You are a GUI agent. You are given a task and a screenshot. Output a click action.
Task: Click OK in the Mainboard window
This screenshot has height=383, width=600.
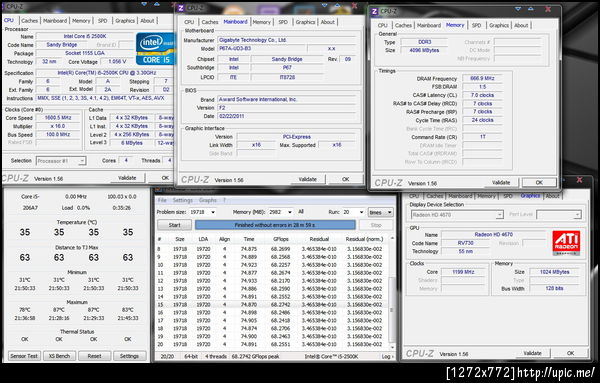coord(346,179)
